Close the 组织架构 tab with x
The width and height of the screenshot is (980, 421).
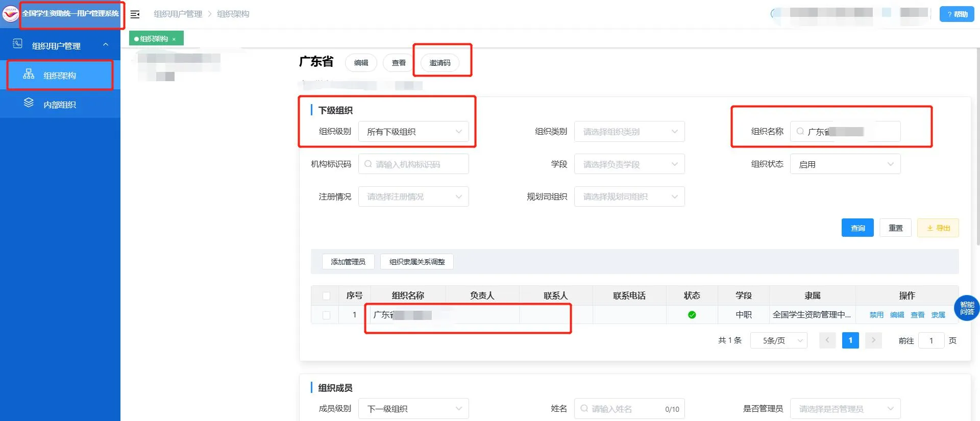[x=174, y=39]
